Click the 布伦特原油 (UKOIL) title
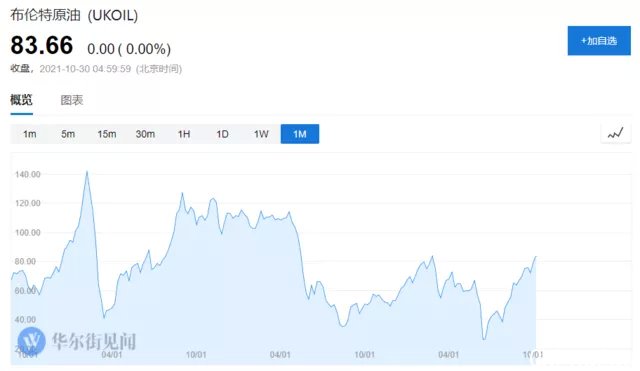 (74, 15)
